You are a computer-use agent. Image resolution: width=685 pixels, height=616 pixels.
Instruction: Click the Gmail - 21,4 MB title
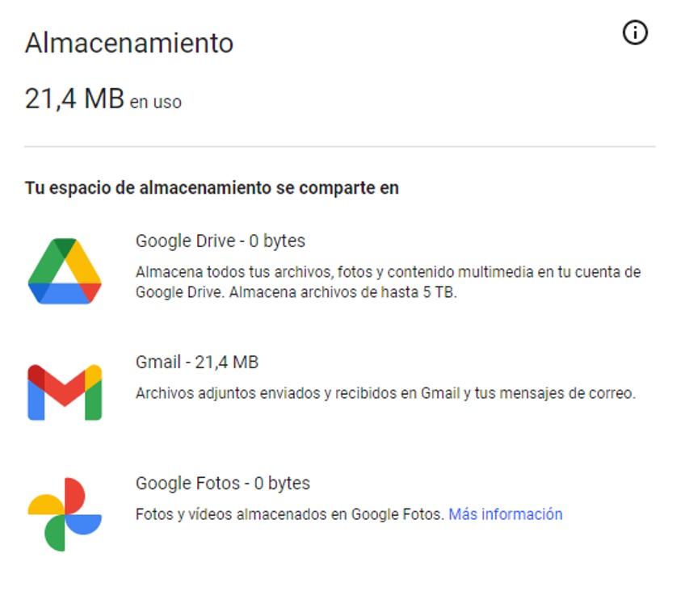(x=197, y=362)
